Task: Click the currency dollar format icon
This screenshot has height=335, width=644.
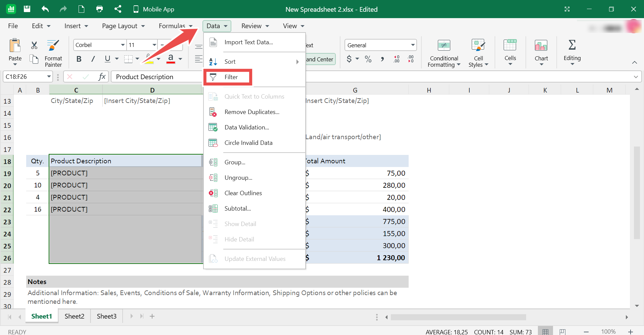Action: (x=349, y=59)
